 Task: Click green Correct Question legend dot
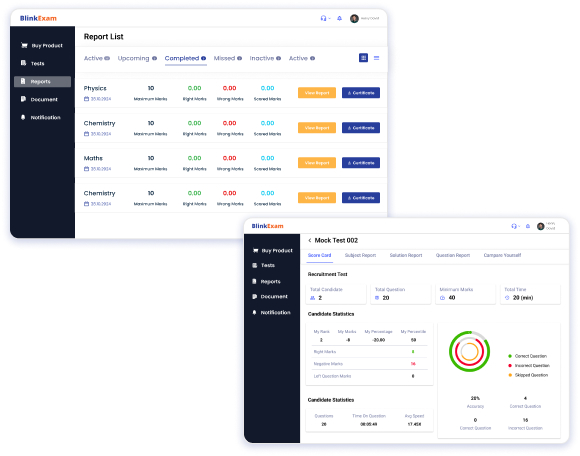[x=510, y=356]
